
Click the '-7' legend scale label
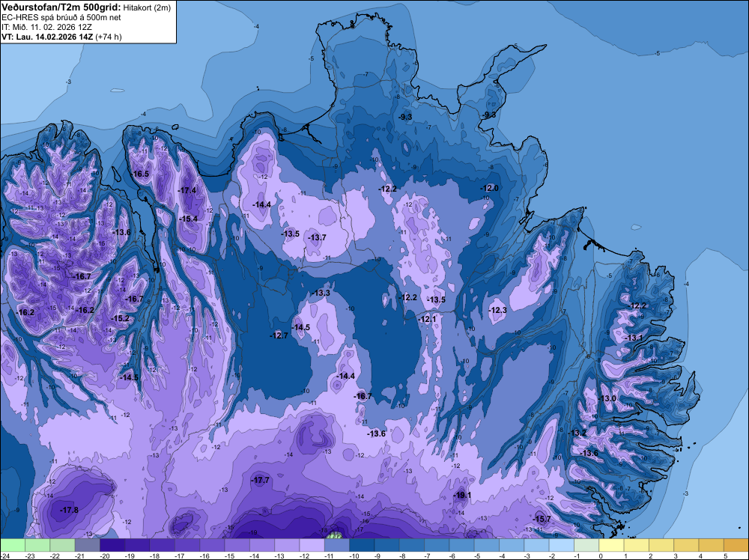[426, 556]
